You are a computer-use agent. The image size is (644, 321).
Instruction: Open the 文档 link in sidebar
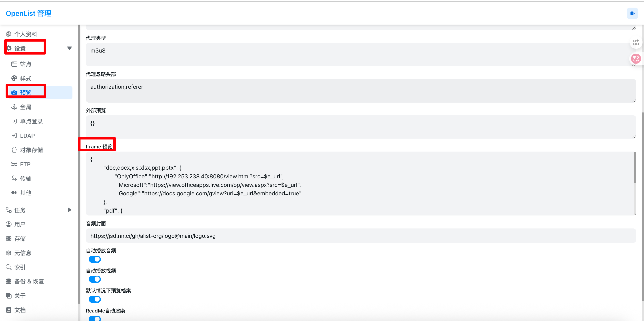pyautogui.click(x=20, y=310)
